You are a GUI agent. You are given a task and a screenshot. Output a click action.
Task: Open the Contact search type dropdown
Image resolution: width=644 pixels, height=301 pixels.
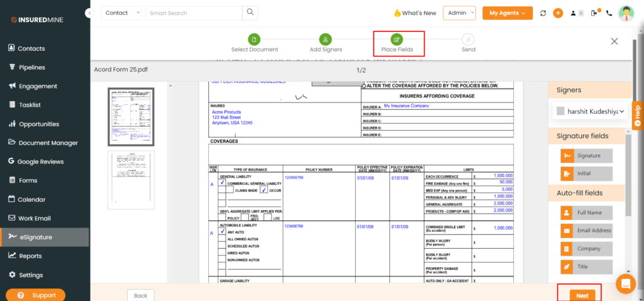[x=121, y=13]
